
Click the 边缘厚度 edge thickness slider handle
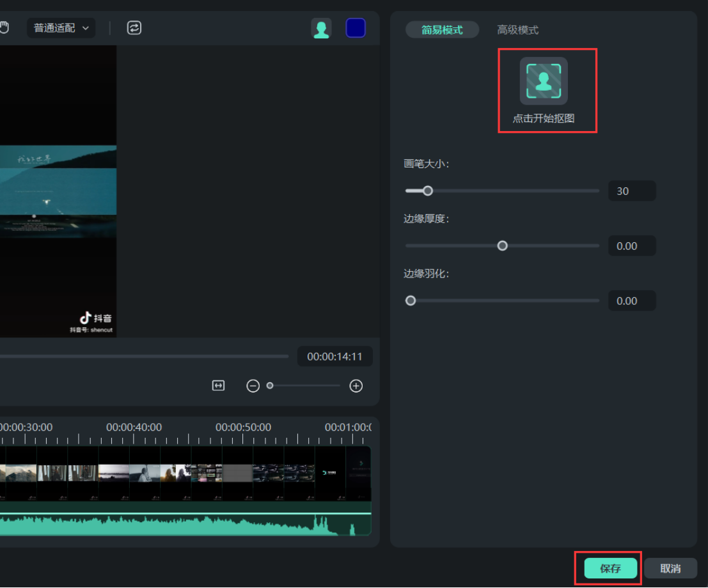point(503,245)
